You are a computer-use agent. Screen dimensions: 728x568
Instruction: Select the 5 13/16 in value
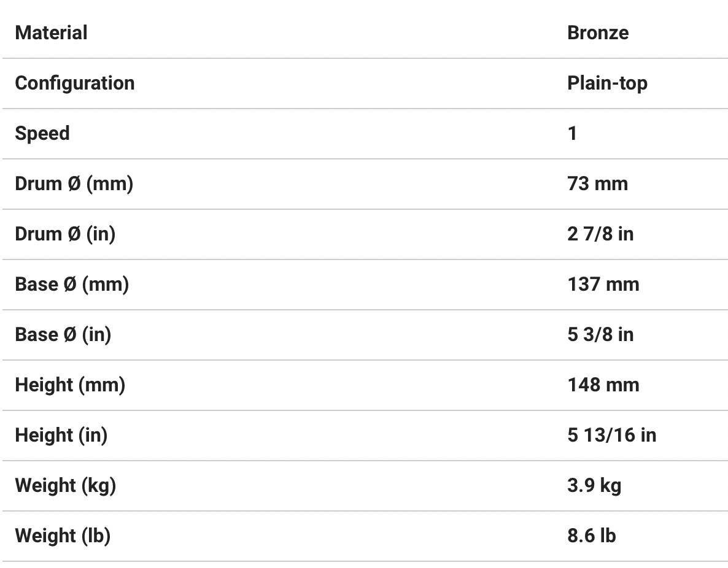(x=611, y=435)
